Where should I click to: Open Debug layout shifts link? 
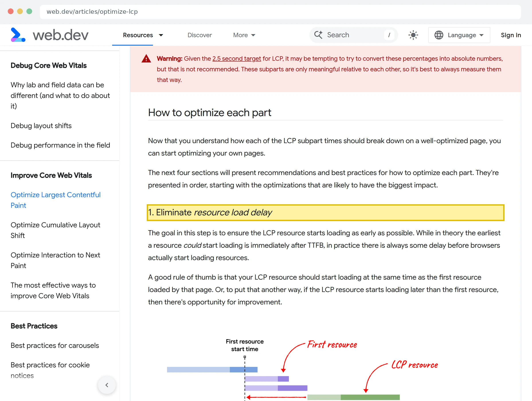(x=41, y=125)
